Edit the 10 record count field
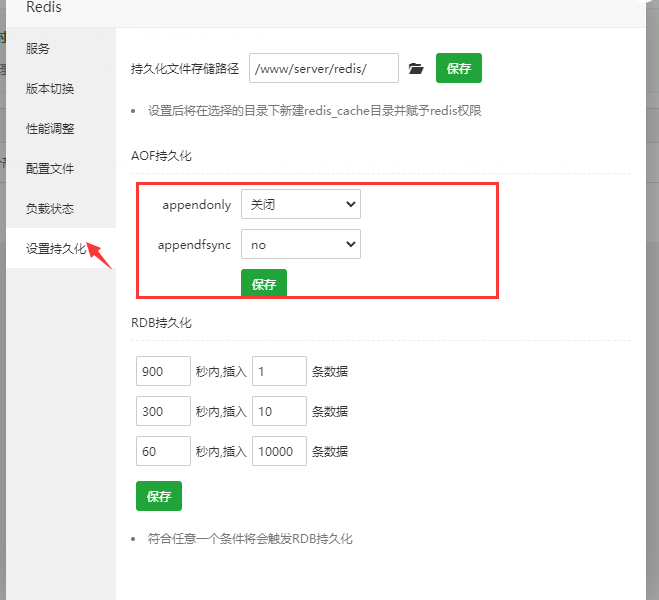 click(279, 411)
